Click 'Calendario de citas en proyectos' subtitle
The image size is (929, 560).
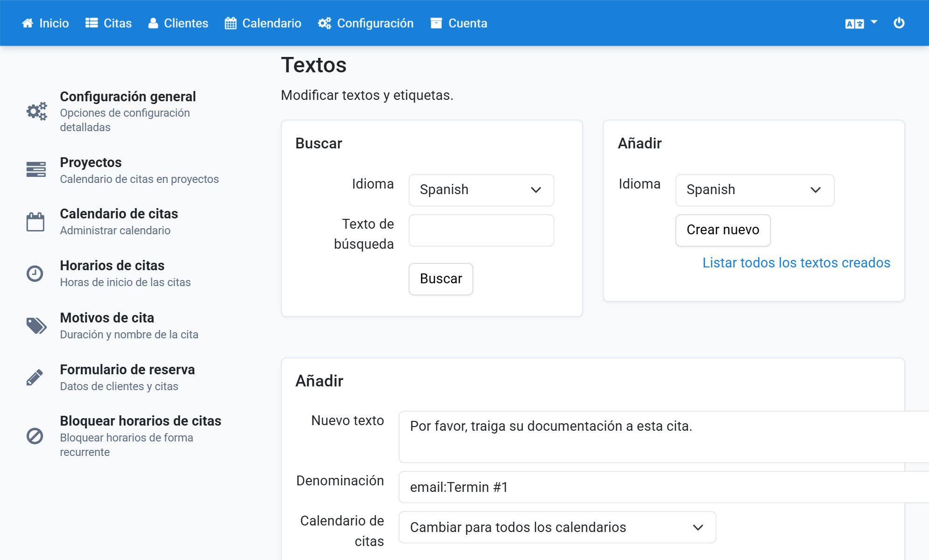pyautogui.click(x=139, y=179)
